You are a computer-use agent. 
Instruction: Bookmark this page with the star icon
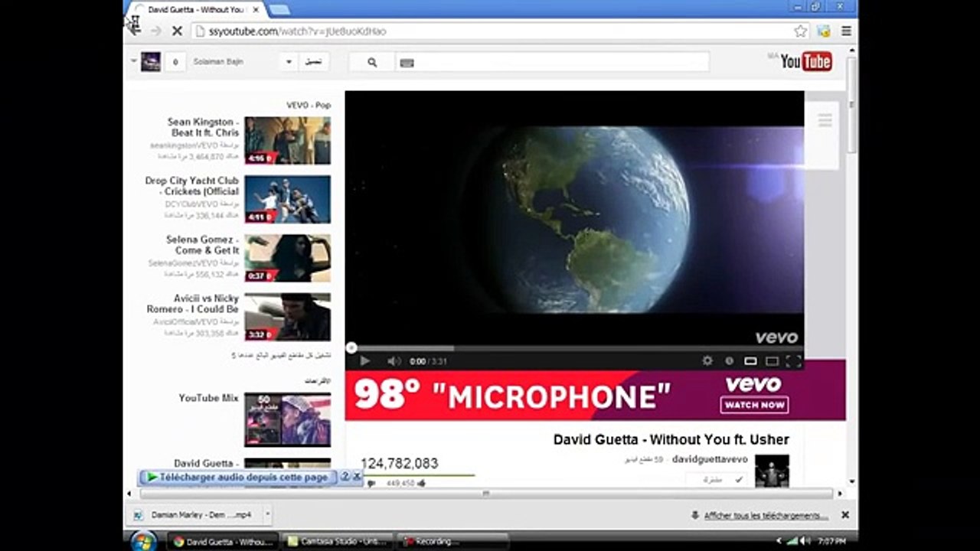click(x=801, y=31)
